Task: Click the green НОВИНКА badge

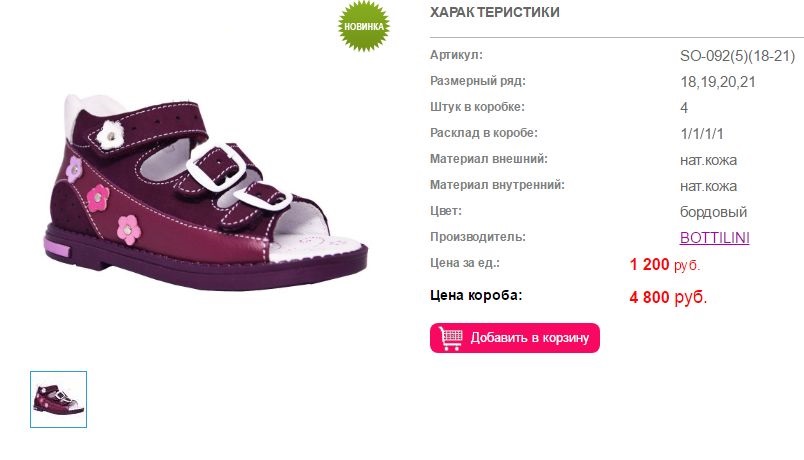Action: tap(364, 26)
